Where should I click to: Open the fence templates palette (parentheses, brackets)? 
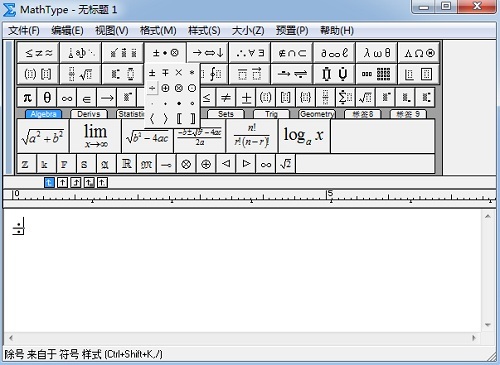pyautogui.click(x=38, y=74)
